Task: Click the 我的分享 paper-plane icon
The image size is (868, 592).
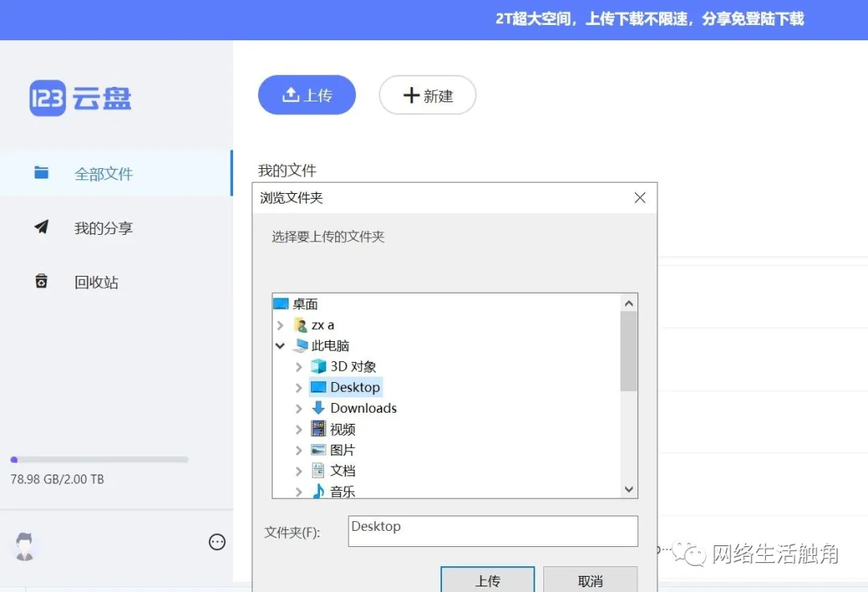Action: click(42, 228)
